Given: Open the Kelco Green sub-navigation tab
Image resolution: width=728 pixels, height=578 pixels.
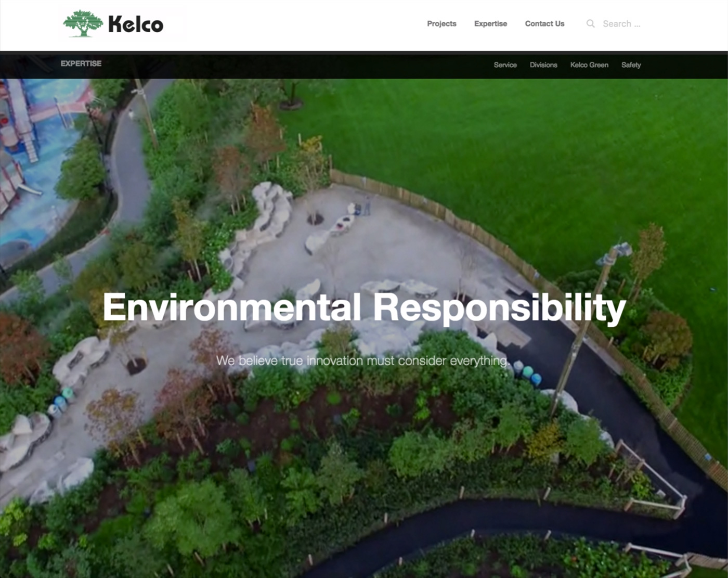Looking at the screenshot, I should [x=589, y=65].
